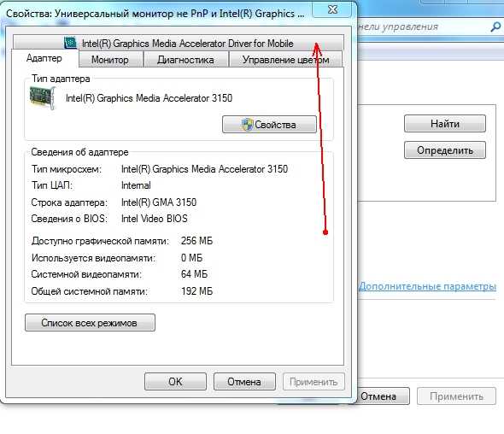Click the graphics adapter card icon
This screenshot has width=504, height=434.
[42, 97]
